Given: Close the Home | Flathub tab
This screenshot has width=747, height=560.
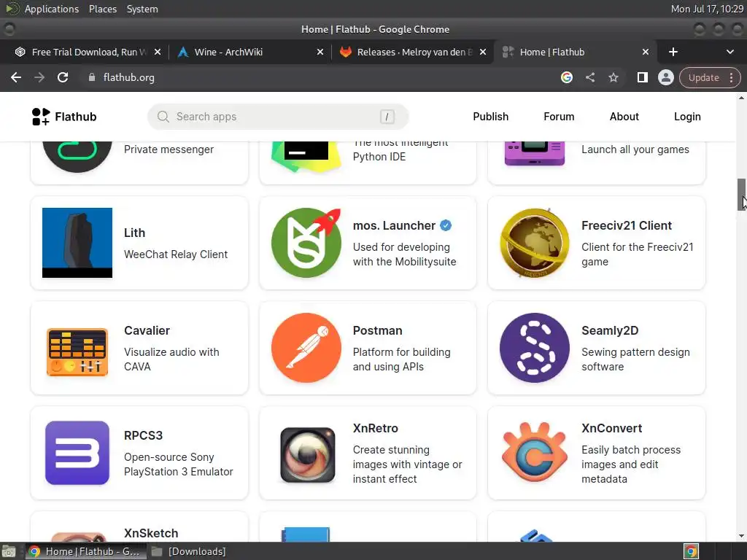Looking at the screenshot, I should pos(645,52).
